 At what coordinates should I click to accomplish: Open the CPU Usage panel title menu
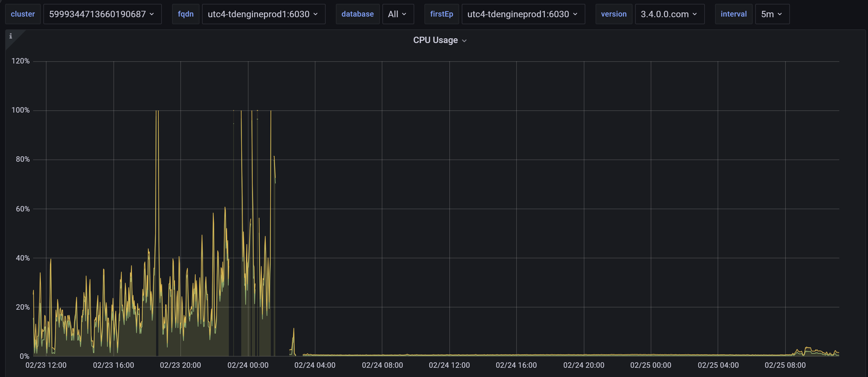point(435,40)
